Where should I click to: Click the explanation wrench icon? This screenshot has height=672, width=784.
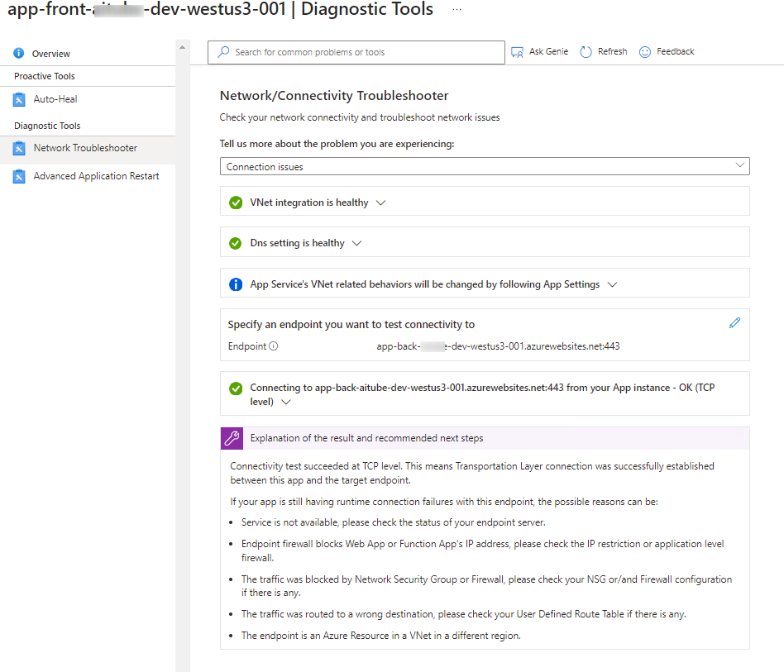pyautogui.click(x=233, y=438)
